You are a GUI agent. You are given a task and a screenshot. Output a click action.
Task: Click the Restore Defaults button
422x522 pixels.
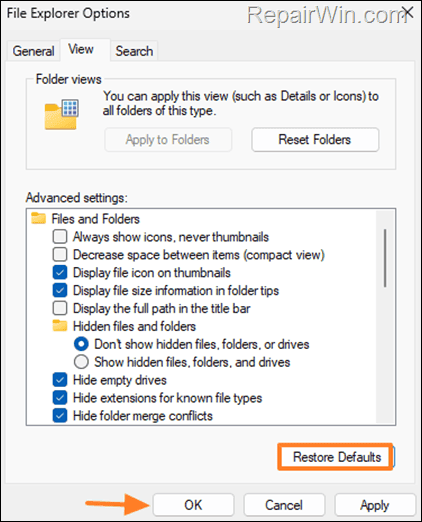(337, 457)
